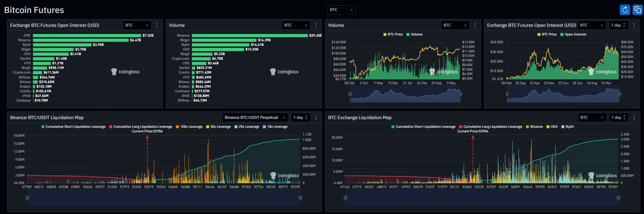644x214 pixels.
Task: Click right zoom handle of Volume chart slider
Action: coord(460,94)
